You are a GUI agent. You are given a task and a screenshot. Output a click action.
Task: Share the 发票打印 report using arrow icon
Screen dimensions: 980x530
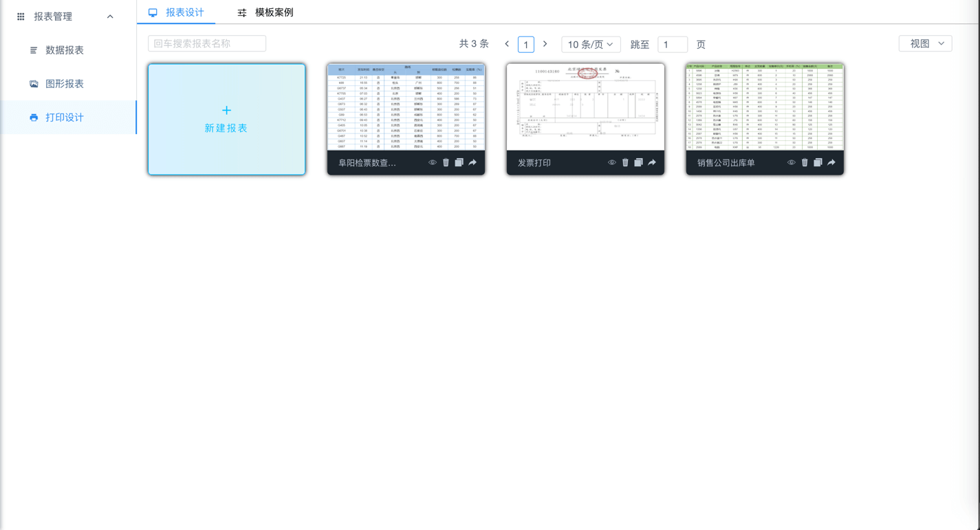652,163
